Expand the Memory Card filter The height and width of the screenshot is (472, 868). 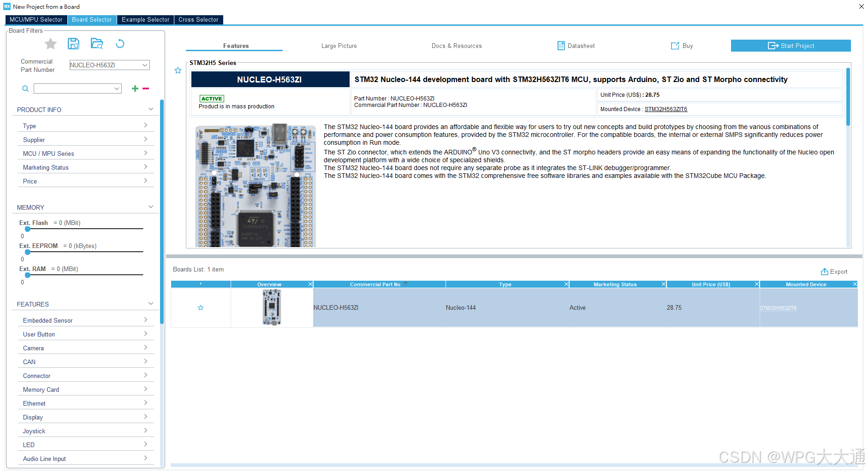(146, 389)
